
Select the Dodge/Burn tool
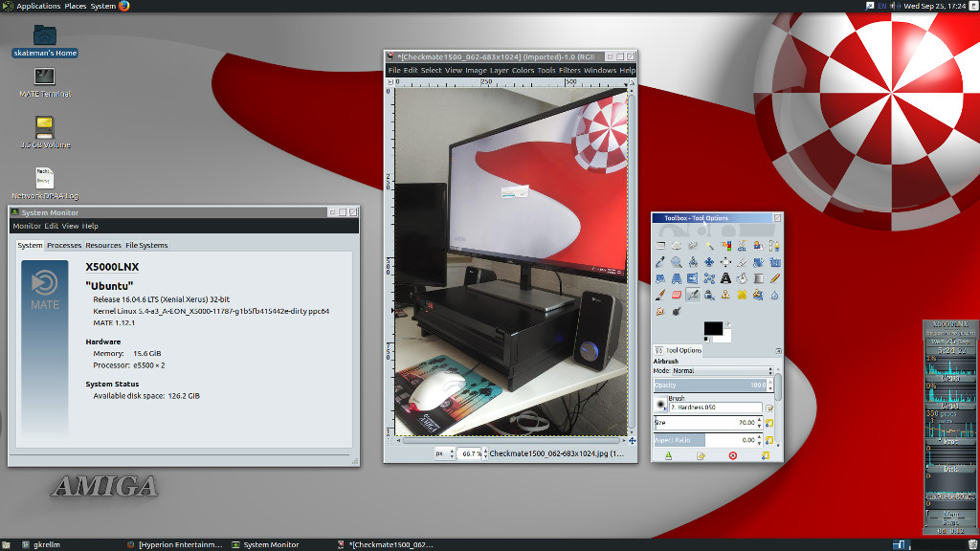click(x=677, y=311)
